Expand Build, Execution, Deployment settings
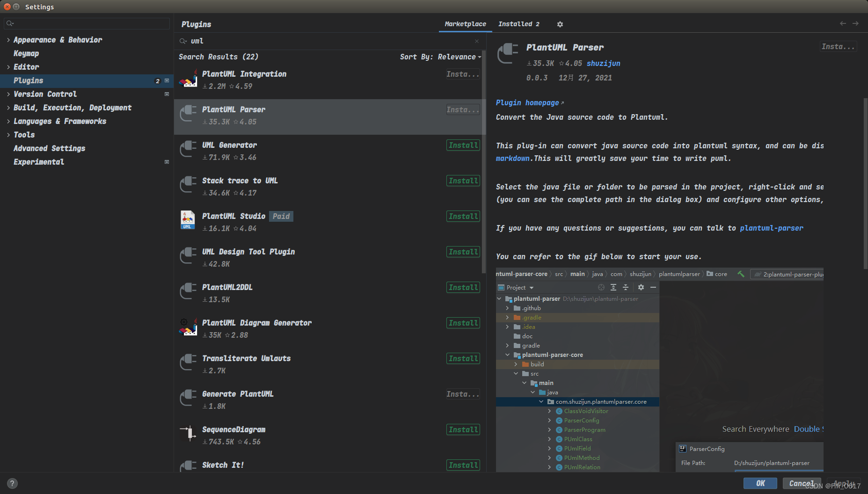Viewport: 868px width, 494px height. [8, 108]
